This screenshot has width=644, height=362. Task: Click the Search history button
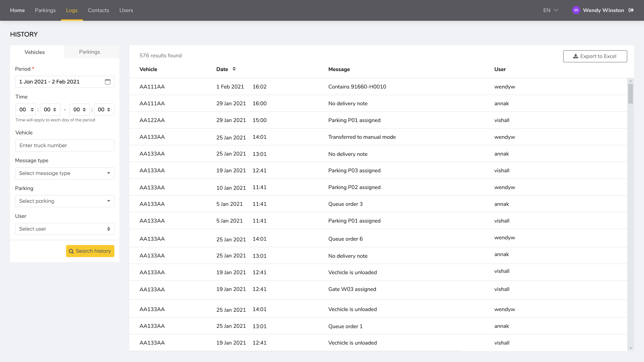90,251
